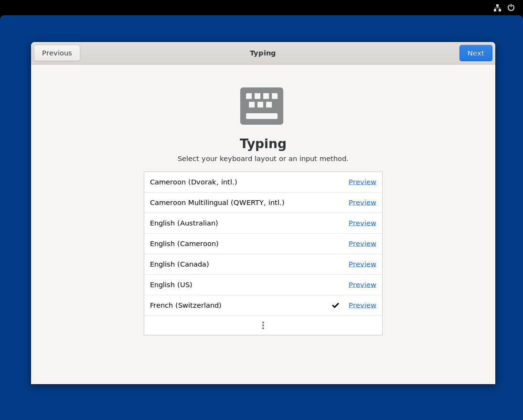Open Preview for French (Switzerland)
The height and width of the screenshot is (420, 523).
[x=362, y=305]
